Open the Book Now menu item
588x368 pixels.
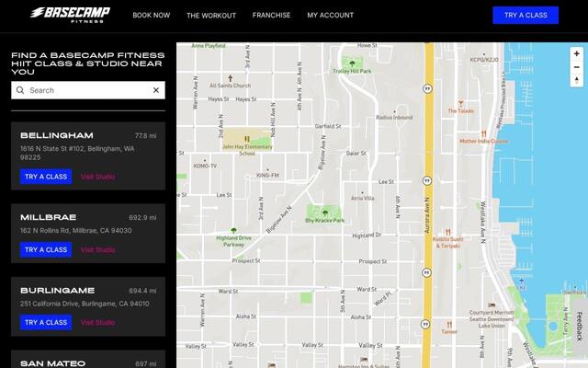point(151,15)
